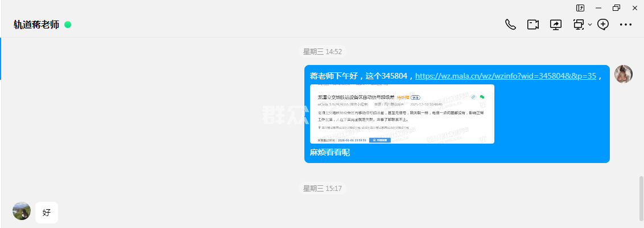Start a voice call with 轨道蒋老师
The height and width of the screenshot is (228, 644).
pyautogui.click(x=510, y=25)
